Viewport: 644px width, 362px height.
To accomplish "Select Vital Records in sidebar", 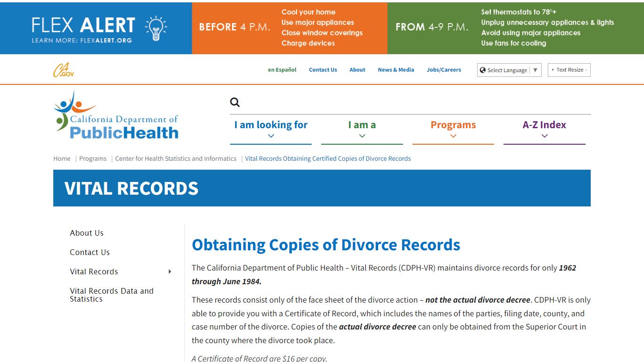I will coord(94,271).
